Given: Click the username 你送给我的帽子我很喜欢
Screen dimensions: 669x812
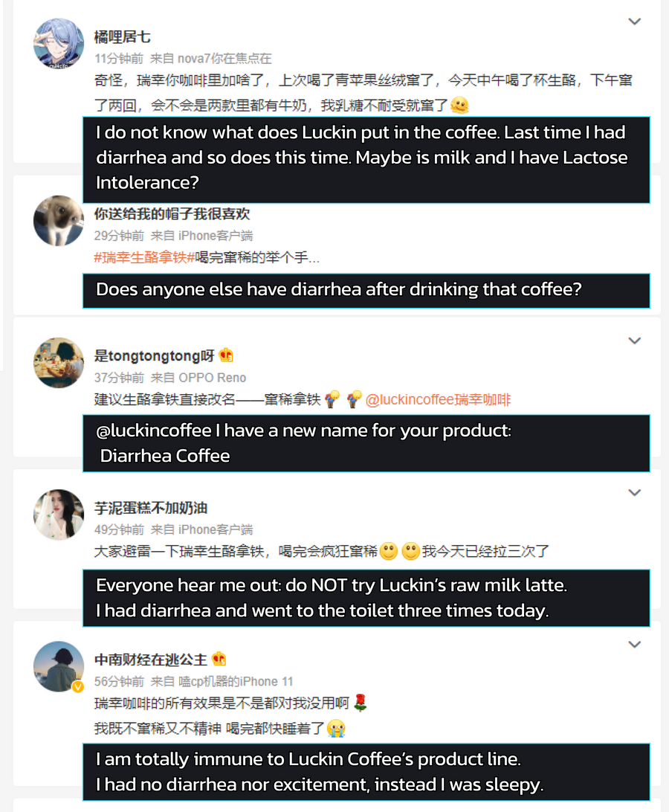Looking at the screenshot, I should (x=172, y=214).
